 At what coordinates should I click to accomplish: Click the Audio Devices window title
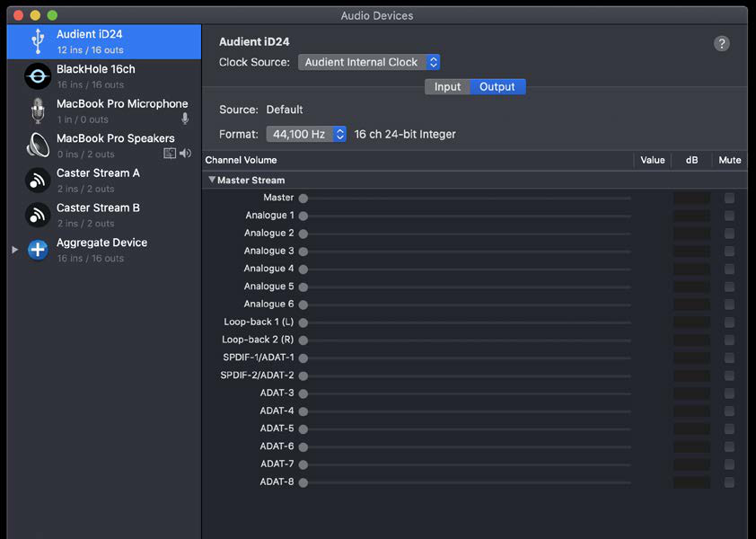click(x=376, y=16)
